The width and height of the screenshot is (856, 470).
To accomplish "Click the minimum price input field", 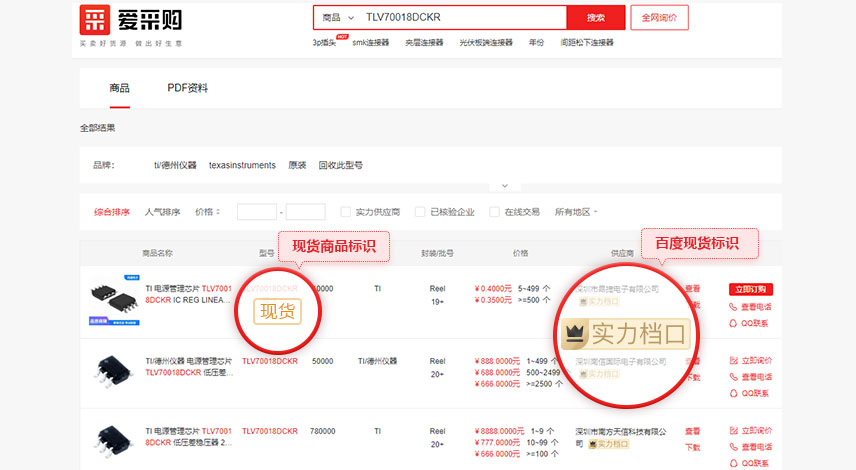I will point(256,212).
